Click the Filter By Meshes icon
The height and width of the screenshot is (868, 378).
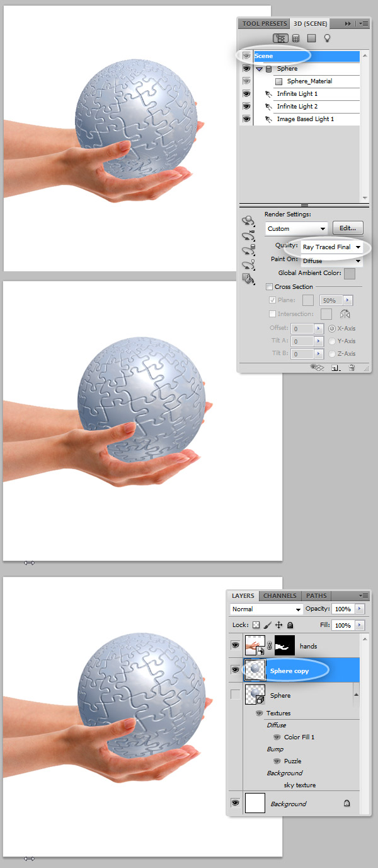[295, 38]
